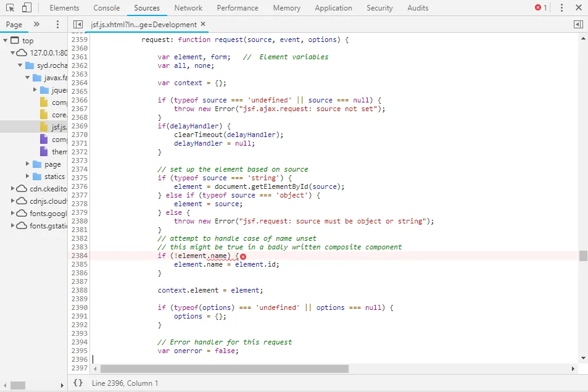
Task: Collapse the top frame tree node
Action: [6, 41]
